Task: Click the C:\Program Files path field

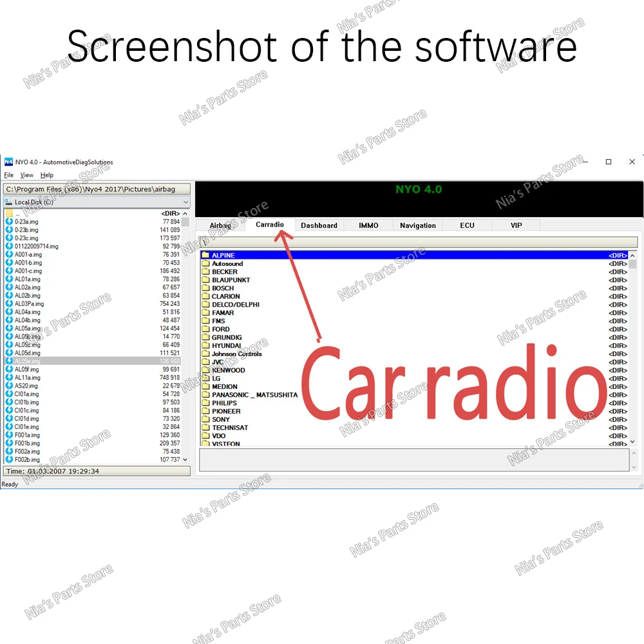Action: [97, 189]
